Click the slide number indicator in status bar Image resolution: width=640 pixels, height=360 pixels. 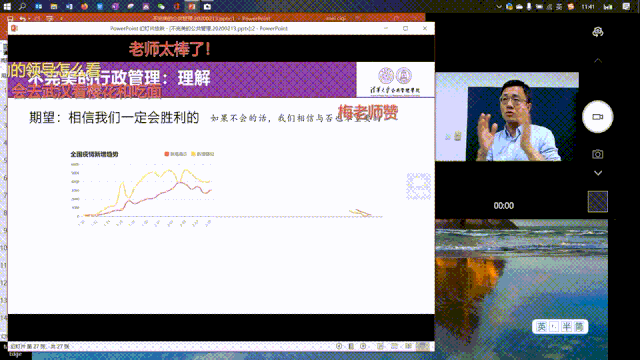[40, 346]
